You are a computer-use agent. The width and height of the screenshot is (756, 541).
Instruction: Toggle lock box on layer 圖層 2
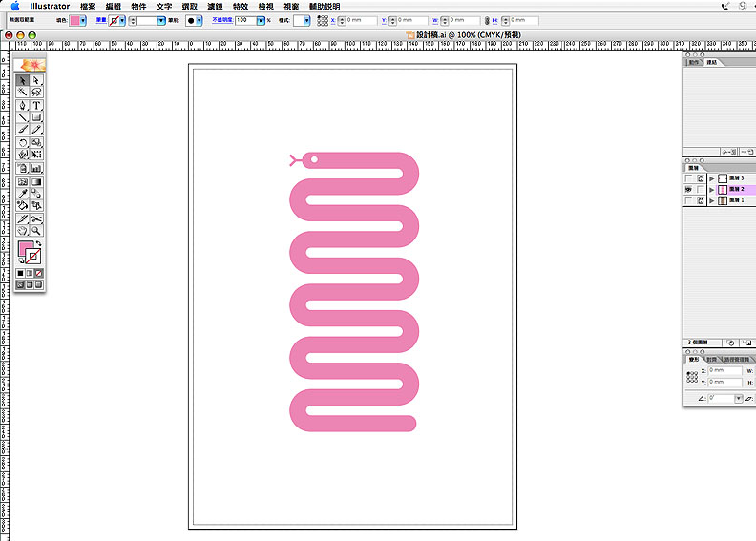(701, 189)
